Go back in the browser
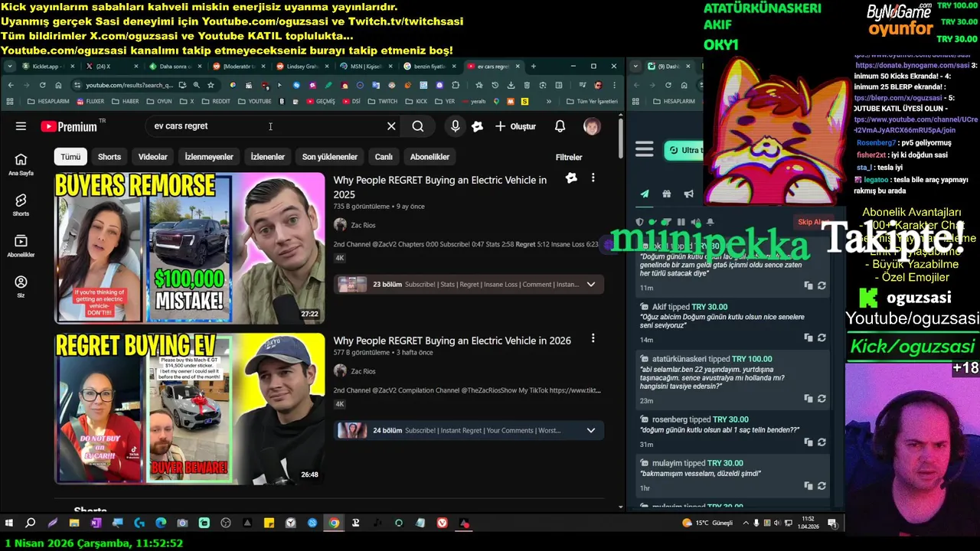The image size is (980, 551). (10, 85)
